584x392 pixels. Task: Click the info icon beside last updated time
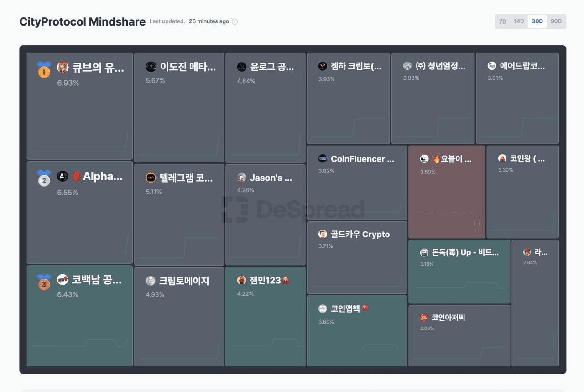[x=235, y=21]
